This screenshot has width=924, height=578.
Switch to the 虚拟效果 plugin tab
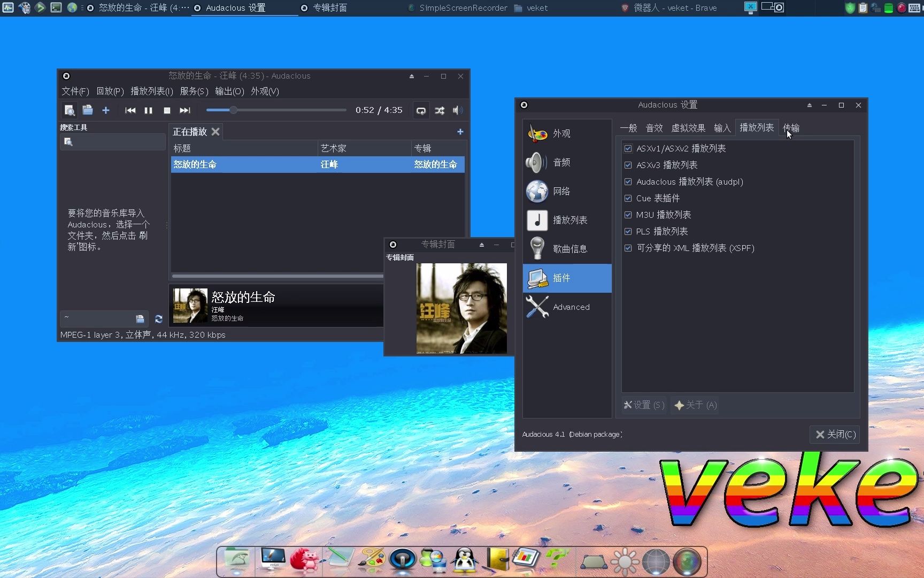[688, 128]
